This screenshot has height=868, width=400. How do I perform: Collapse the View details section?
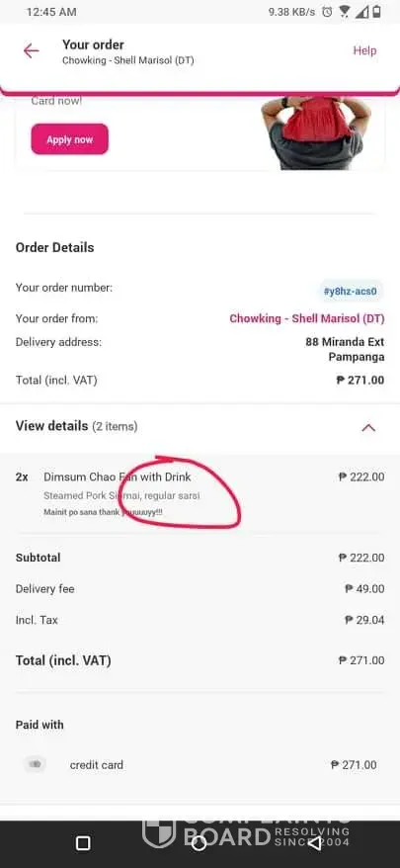click(x=368, y=427)
